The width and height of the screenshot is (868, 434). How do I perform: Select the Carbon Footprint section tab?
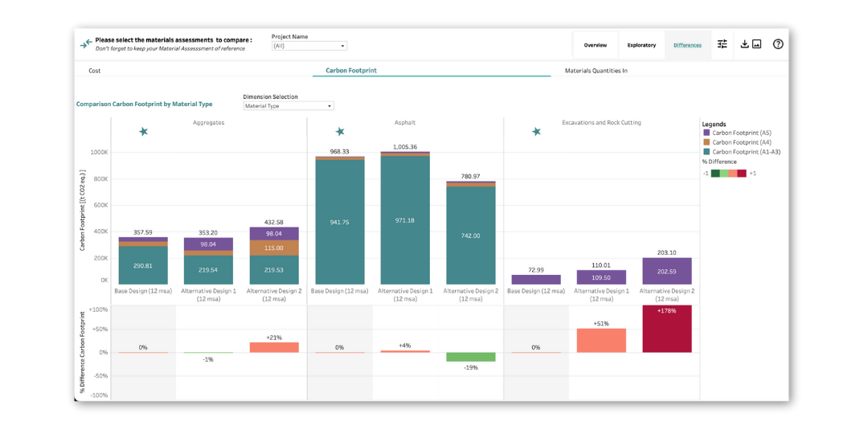tap(351, 71)
